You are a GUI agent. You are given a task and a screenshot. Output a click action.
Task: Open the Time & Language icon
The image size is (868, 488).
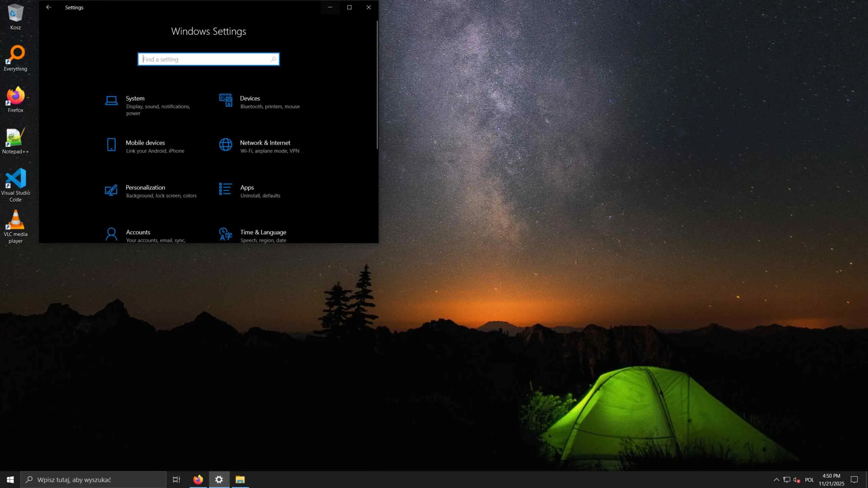225,234
